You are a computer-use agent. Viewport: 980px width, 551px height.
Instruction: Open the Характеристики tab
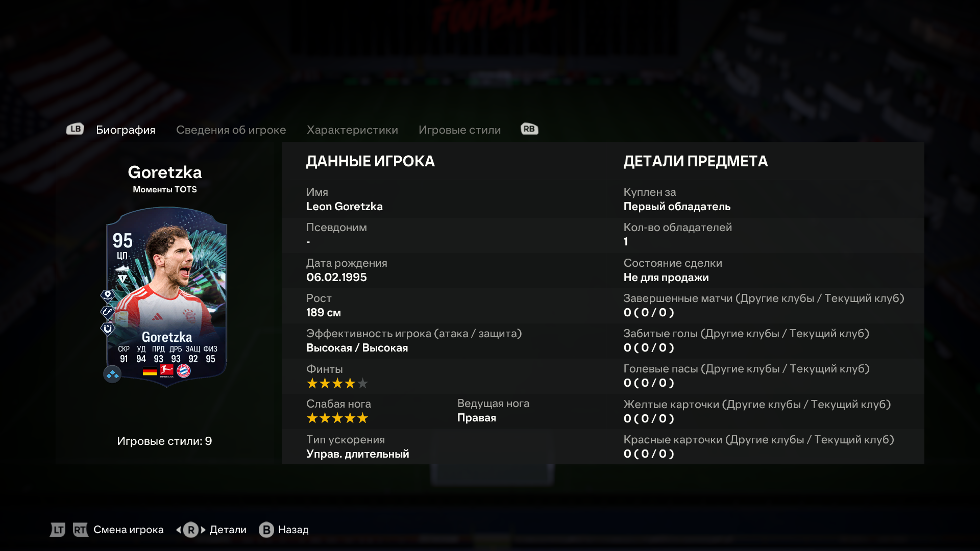[x=352, y=130]
